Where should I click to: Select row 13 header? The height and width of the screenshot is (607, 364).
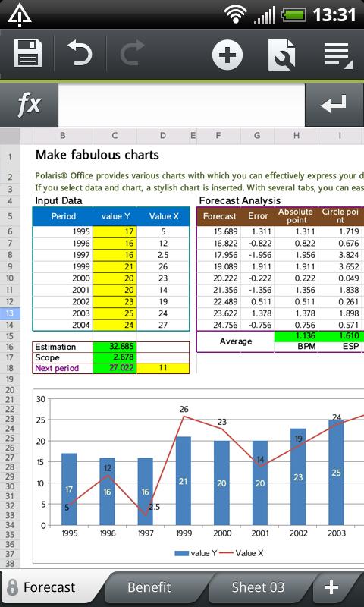point(10,313)
